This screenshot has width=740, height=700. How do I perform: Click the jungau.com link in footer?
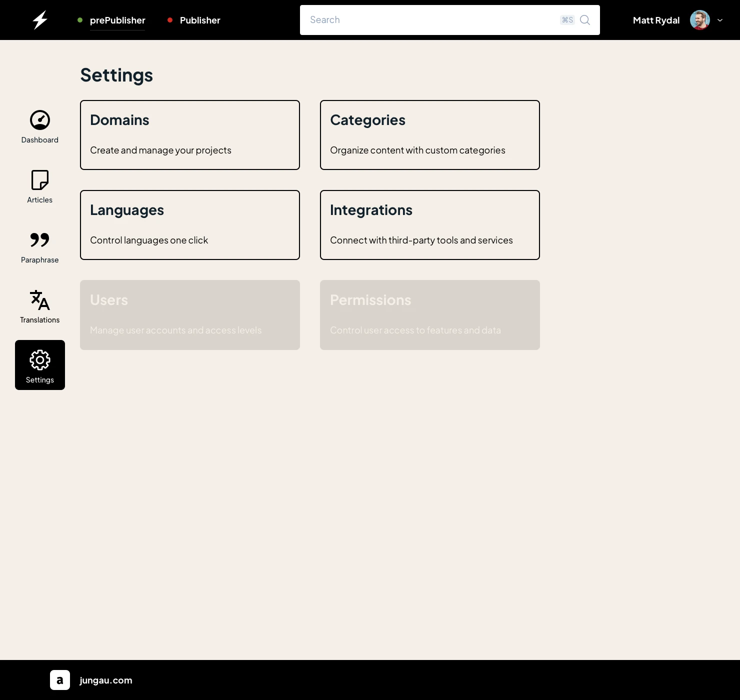click(x=106, y=680)
